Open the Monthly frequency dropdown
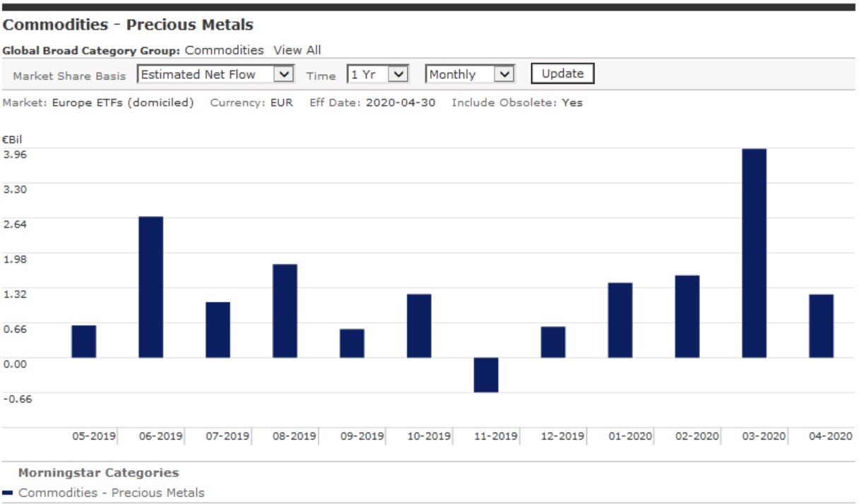Viewport: 859px width, 504px height. [x=469, y=74]
